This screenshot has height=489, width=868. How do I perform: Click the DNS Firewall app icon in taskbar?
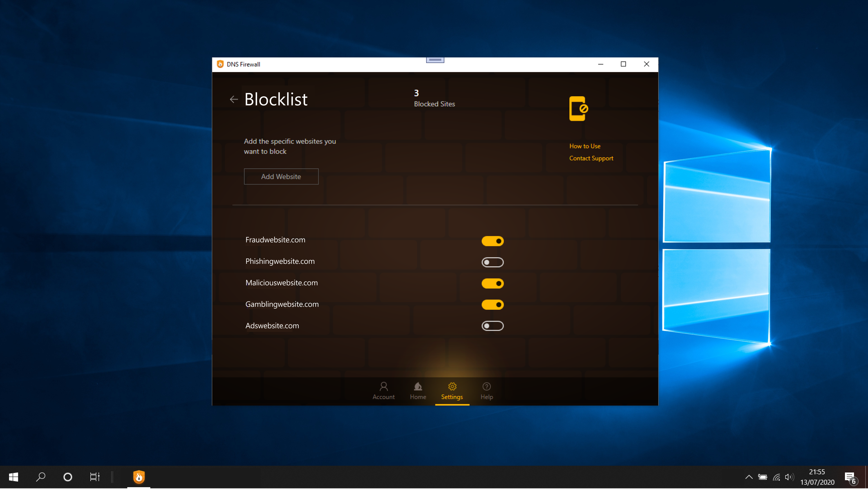click(x=139, y=477)
